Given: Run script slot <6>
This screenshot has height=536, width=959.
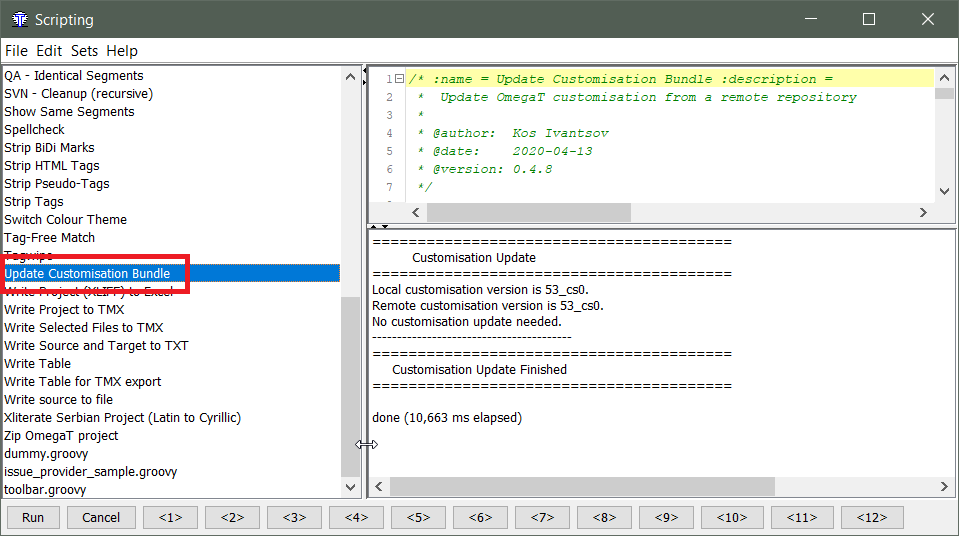Looking at the screenshot, I should [480, 518].
